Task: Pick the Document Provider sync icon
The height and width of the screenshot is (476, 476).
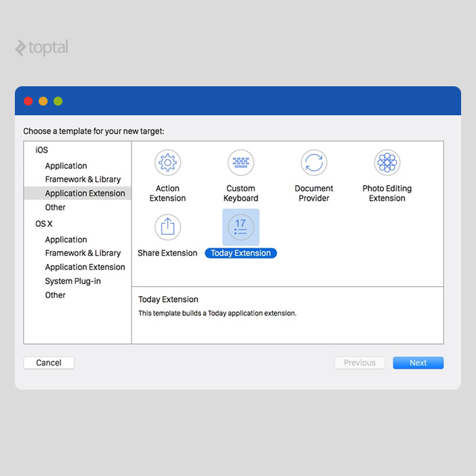Action: [x=314, y=162]
